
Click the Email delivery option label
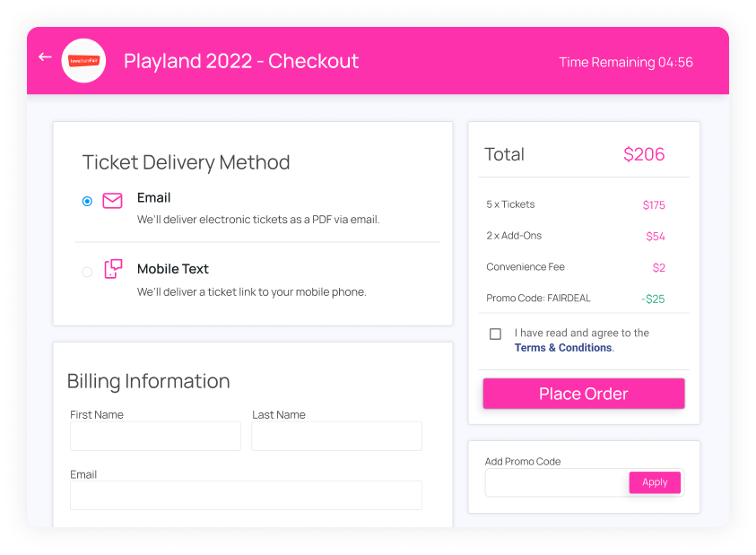click(154, 197)
